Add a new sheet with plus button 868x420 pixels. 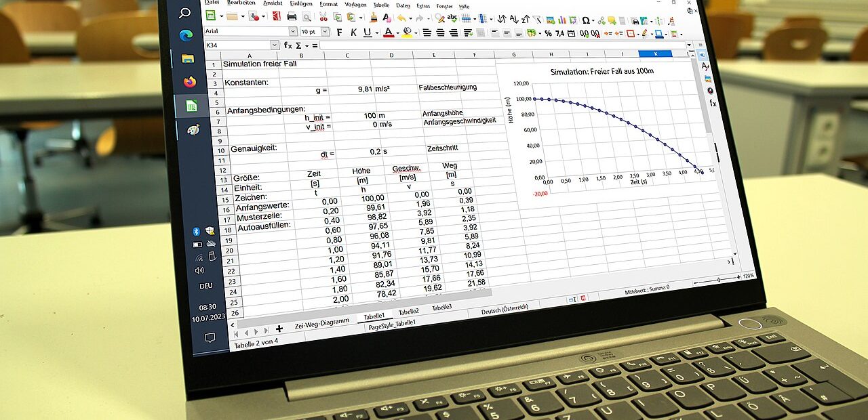coord(279,329)
